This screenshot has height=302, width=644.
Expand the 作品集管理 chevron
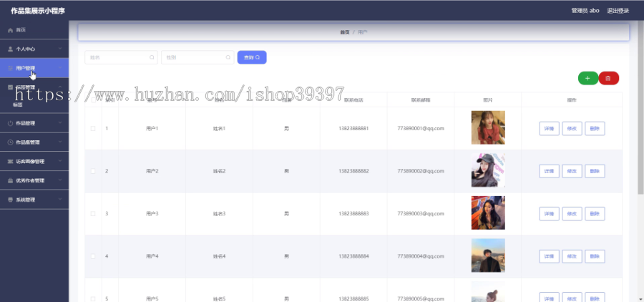(60, 142)
